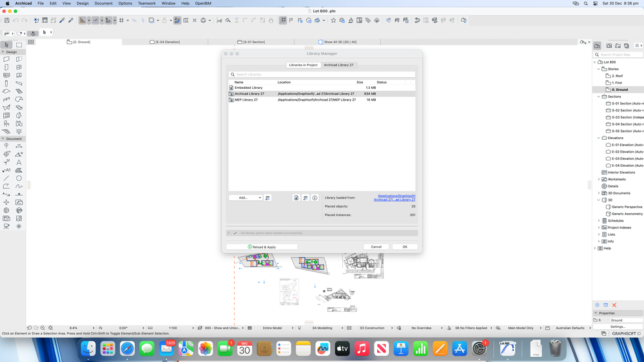Click the library info icon in dialog
The image size is (644, 362).
pos(315,198)
